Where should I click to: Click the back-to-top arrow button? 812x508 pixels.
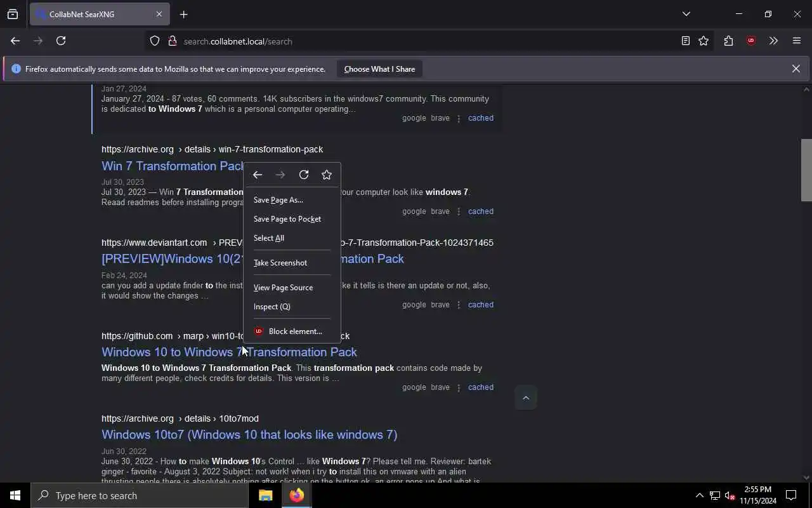[526, 398]
